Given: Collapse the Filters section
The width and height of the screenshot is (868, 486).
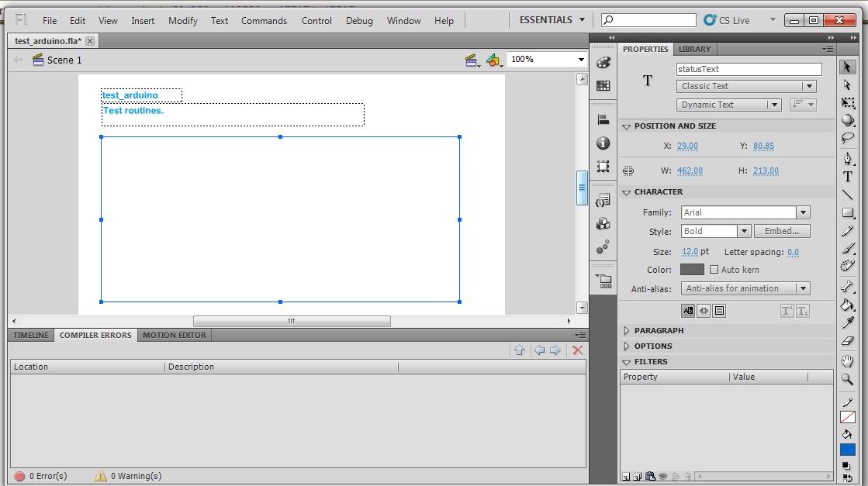Looking at the screenshot, I should tap(627, 362).
